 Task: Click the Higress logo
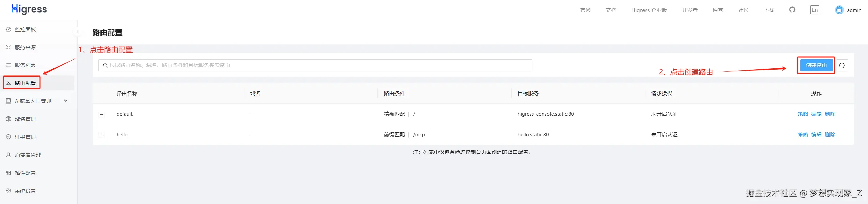pyautogui.click(x=29, y=9)
